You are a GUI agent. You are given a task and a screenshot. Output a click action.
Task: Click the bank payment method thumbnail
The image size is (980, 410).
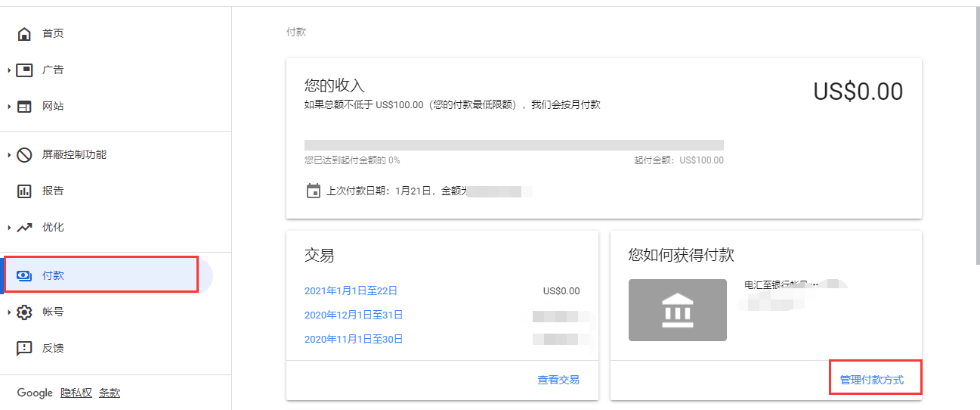[677, 309]
